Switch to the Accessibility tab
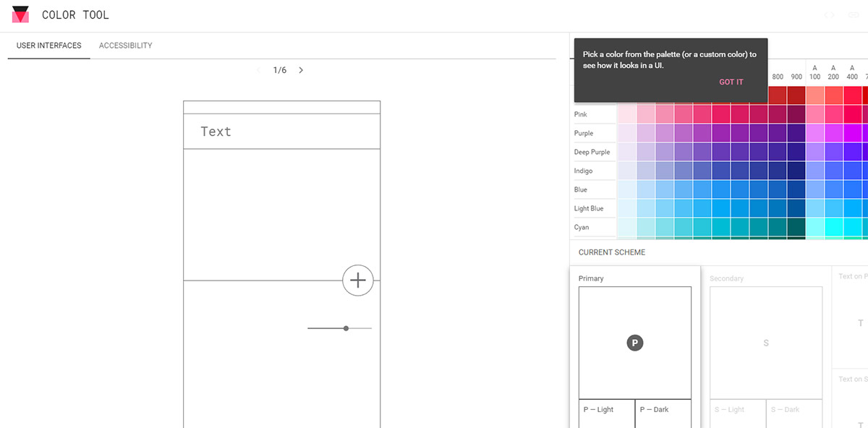 tap(126, 46)
